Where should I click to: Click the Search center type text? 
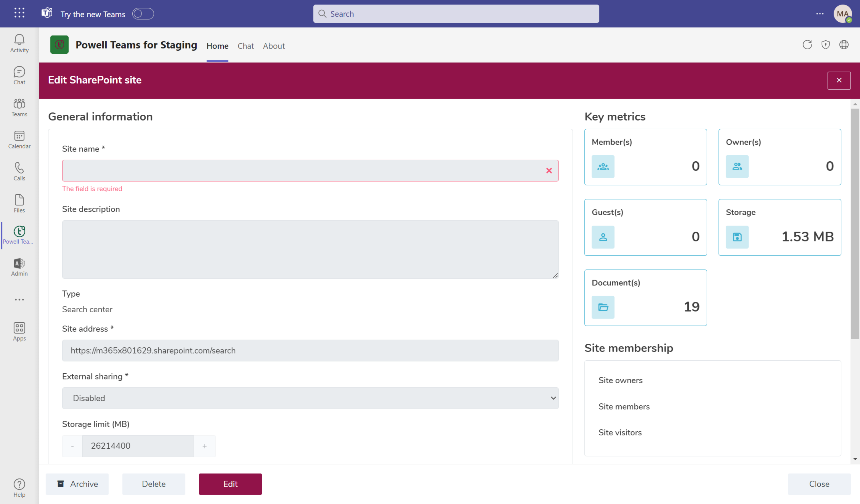87,309
